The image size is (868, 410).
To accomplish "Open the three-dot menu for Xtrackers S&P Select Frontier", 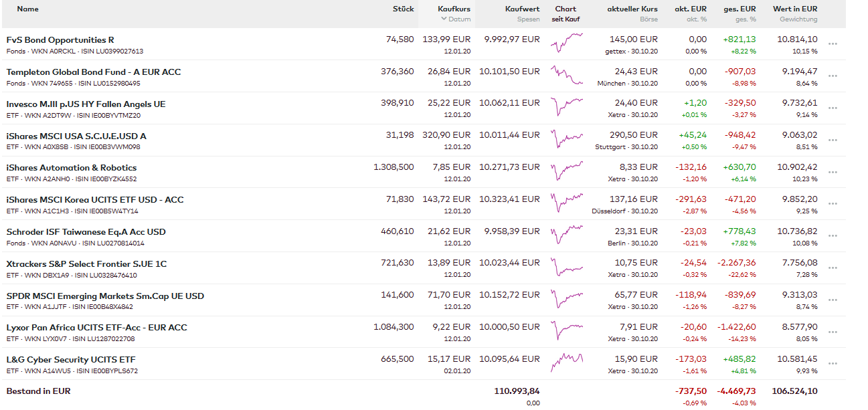I will click(833, 268).
